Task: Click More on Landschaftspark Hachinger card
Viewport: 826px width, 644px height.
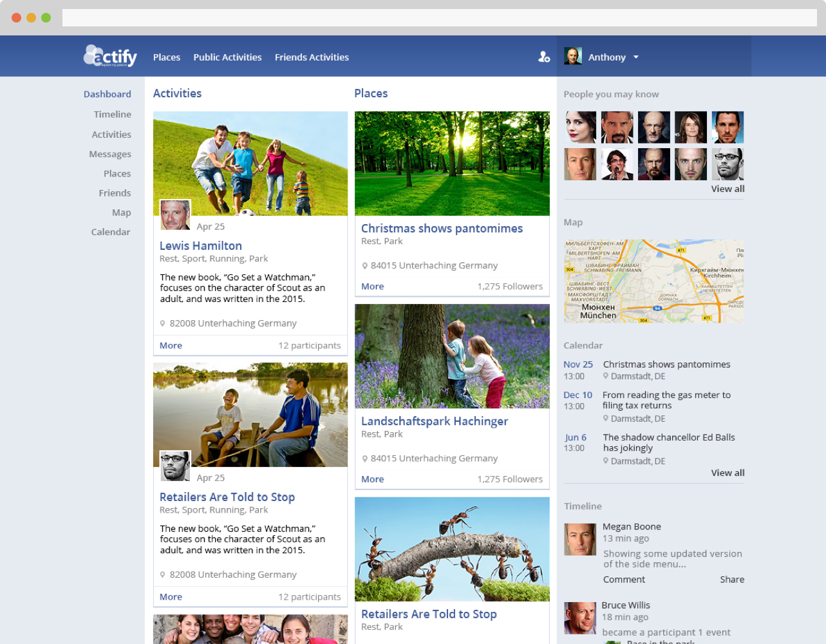Action: (372, 479)
